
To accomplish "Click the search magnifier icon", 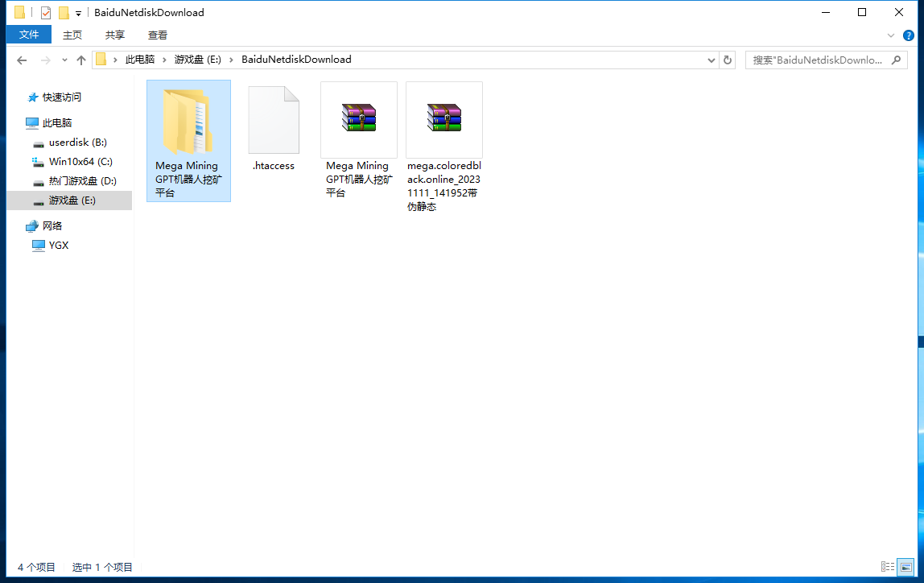I will pyautogui.click(x=897, y=60).
